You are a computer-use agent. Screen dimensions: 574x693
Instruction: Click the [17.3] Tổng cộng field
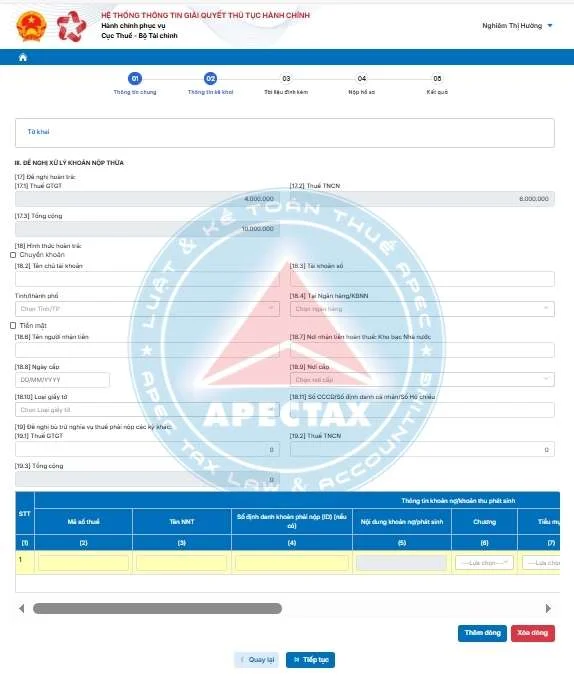click(147, 229)
